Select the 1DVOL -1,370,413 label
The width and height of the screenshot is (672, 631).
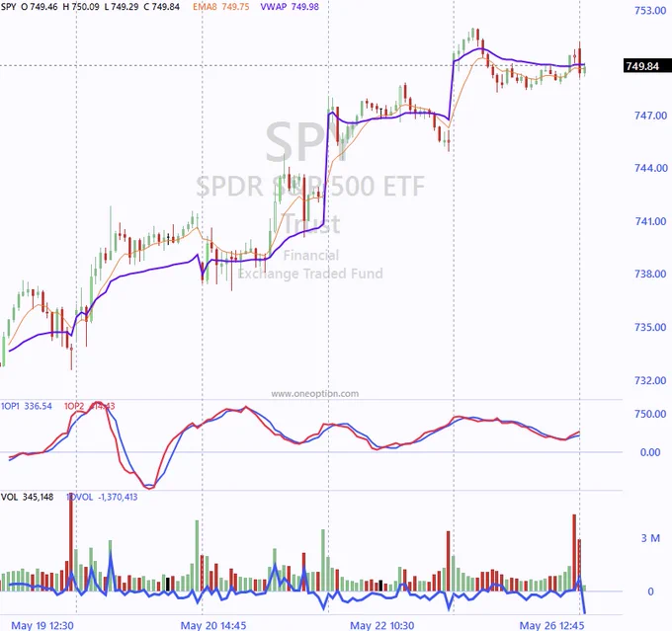[x=102, y=497]
